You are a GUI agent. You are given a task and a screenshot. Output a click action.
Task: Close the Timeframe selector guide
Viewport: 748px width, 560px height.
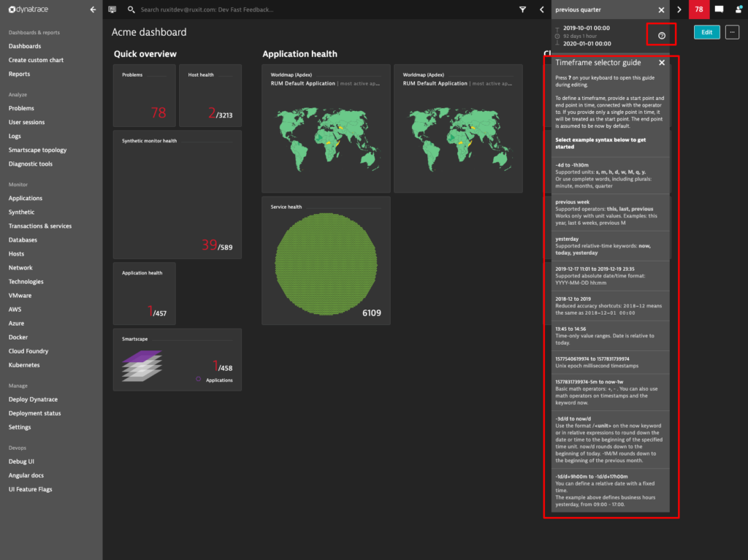662,63
